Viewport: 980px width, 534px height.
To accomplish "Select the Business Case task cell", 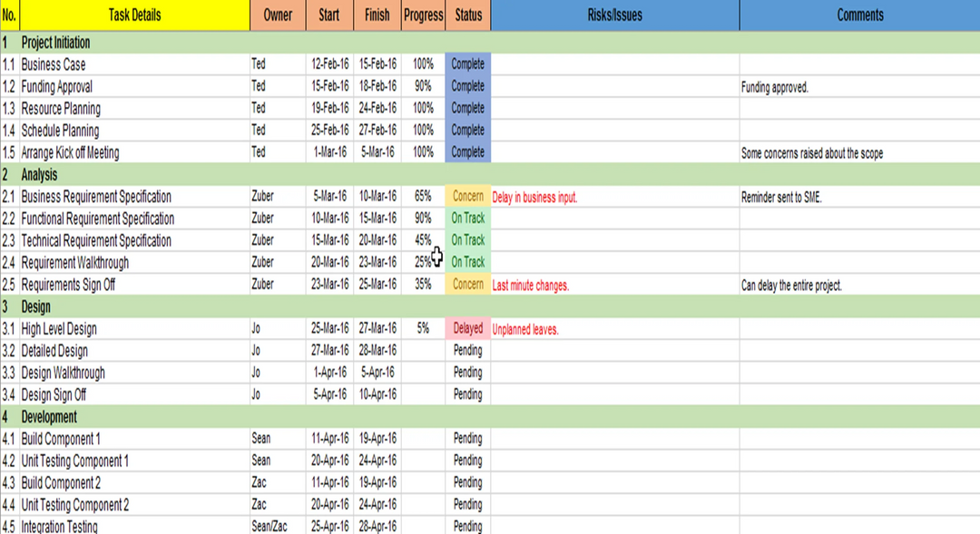I will (x=54, y=65).
